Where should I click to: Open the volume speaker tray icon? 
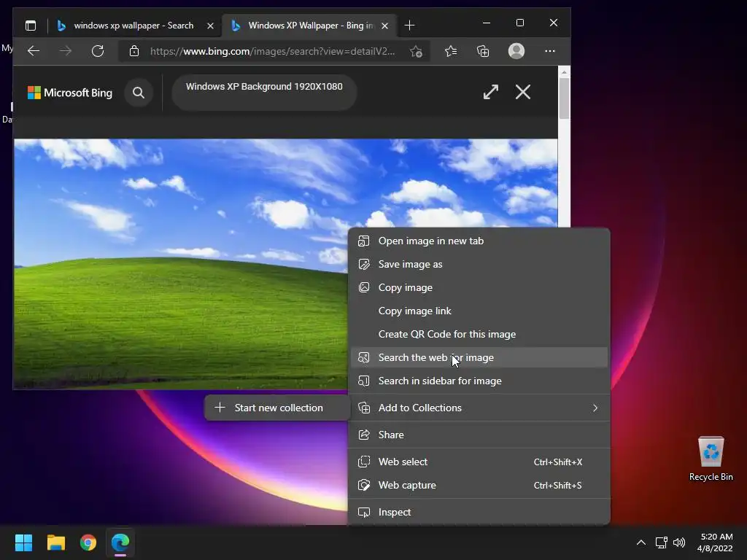click(x=679, y=542)
